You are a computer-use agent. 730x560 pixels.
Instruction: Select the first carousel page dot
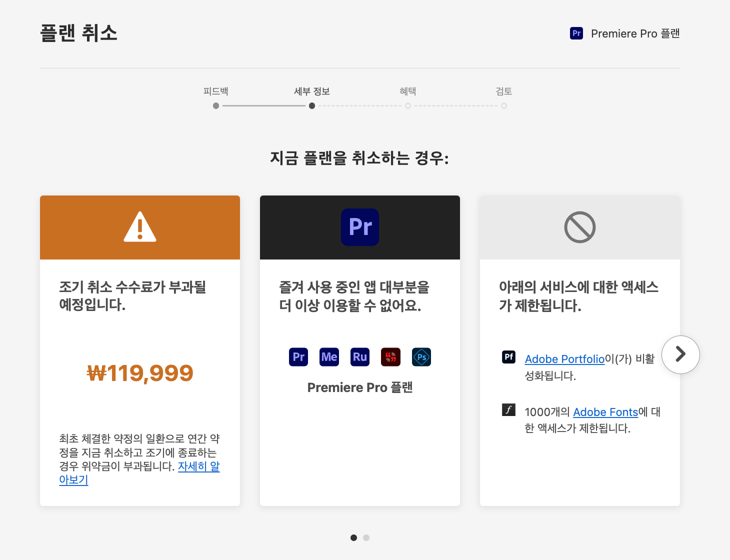[353, 537]
